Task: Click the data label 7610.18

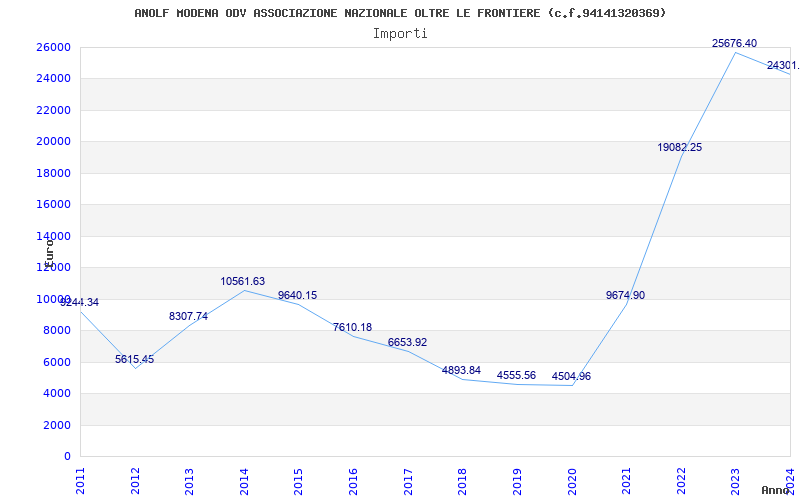Action: pyautogui.click(x=353, y=328)
